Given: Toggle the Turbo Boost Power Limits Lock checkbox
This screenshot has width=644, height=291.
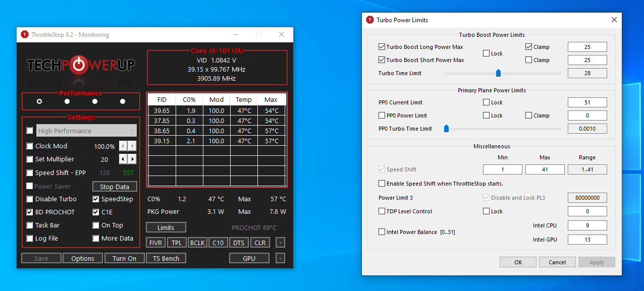Looking at the screenshot, I should point(486,53).
